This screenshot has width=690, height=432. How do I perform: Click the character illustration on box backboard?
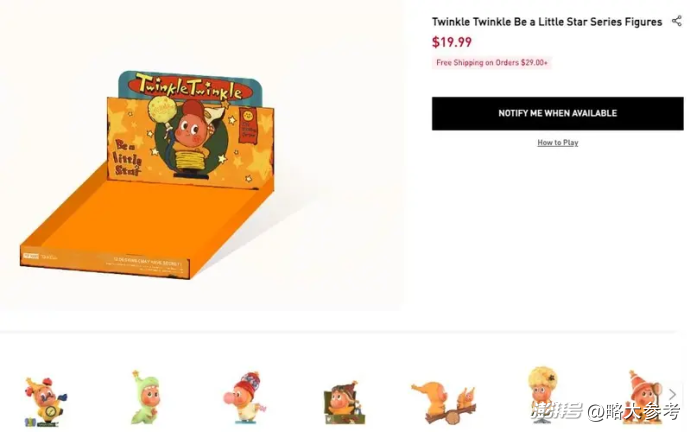click(189, 138)
